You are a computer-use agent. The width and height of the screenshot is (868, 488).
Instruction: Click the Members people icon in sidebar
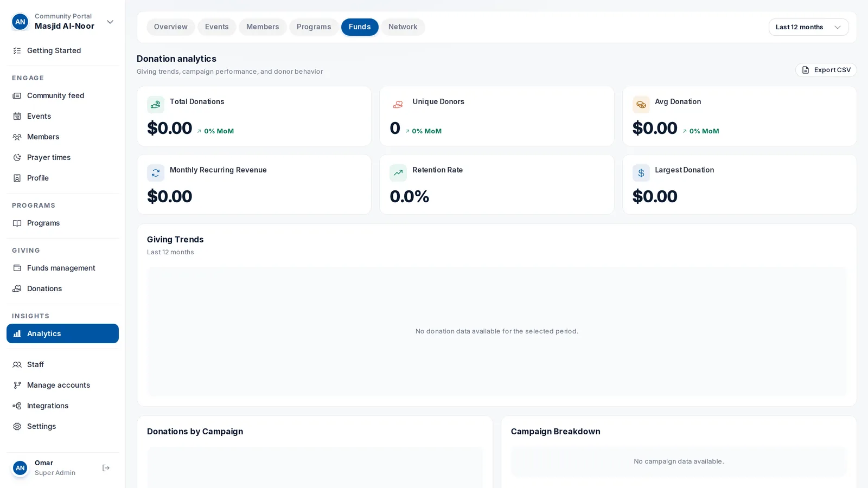point(17,137)
